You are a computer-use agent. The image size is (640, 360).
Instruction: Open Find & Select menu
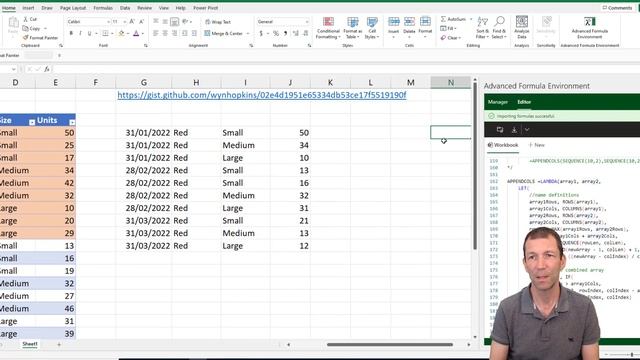[499, 28]
